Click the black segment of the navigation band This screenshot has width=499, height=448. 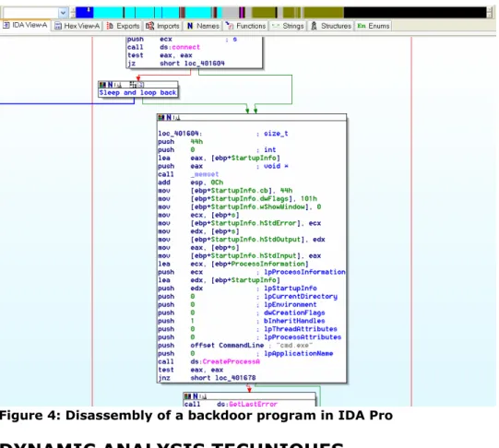[415, 12]
